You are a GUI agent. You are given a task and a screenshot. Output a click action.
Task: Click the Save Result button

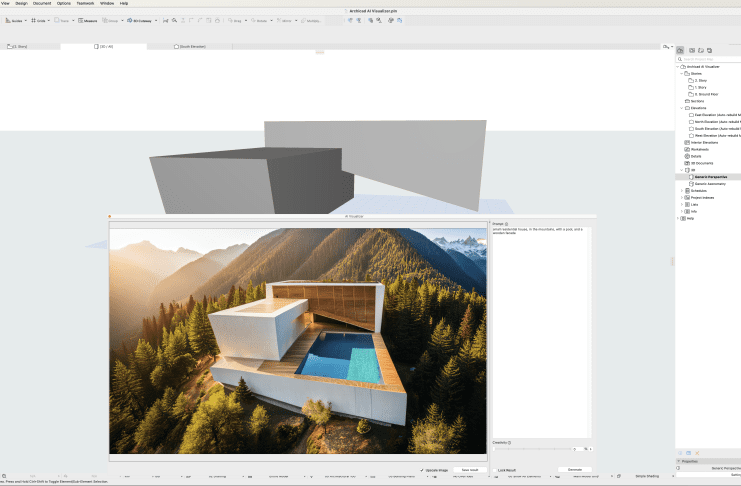(x=468, y=469)
